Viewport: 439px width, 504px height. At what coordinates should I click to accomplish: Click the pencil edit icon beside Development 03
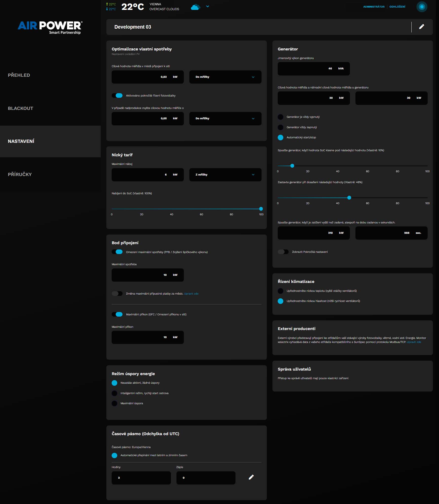coord(422,27)
